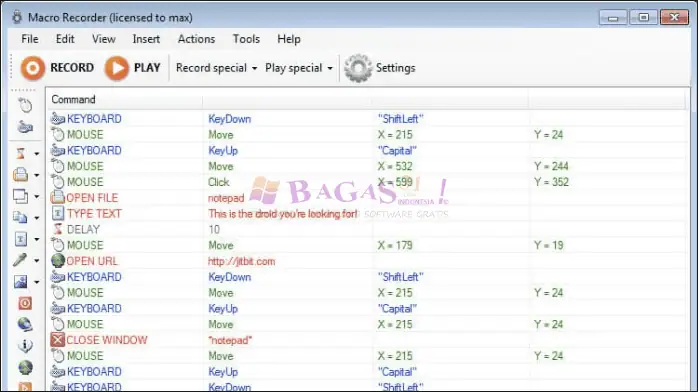Click the Click action cell of MOUSE row
The image size is (698, 392).
point(219,182)
